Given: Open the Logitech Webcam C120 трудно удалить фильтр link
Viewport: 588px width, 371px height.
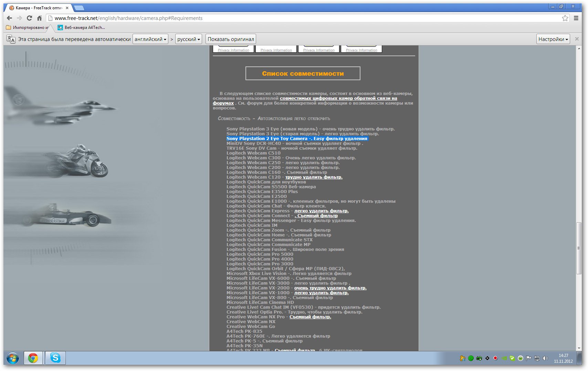Looking at the screenshot, I should tap(314, 177).
